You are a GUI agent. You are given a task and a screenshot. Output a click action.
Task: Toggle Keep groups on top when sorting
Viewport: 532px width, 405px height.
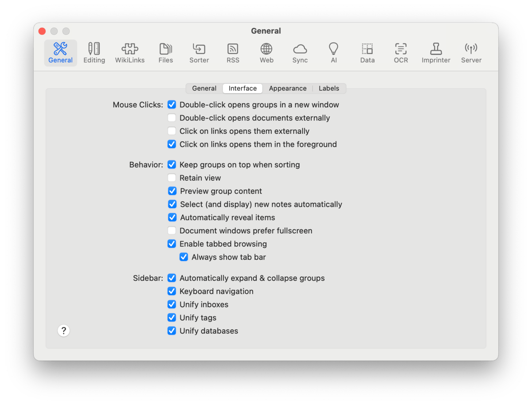pos(172,165)
